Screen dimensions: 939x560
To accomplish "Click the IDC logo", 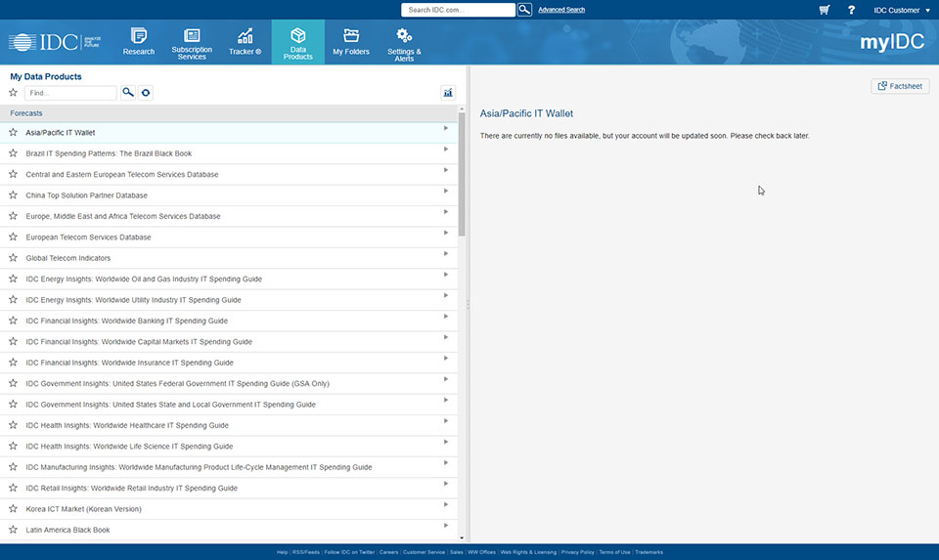I will click(55, 42).
